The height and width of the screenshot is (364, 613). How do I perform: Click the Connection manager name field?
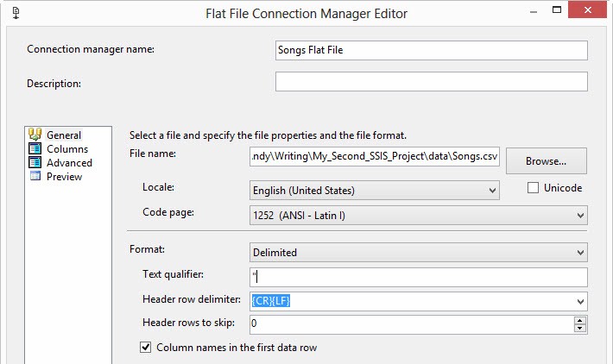click(431, 50)
